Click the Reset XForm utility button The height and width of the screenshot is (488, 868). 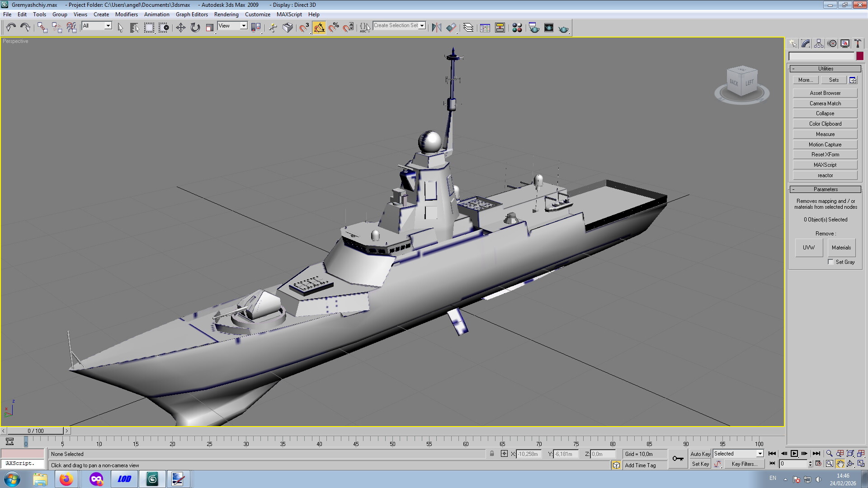pos(825,155)
